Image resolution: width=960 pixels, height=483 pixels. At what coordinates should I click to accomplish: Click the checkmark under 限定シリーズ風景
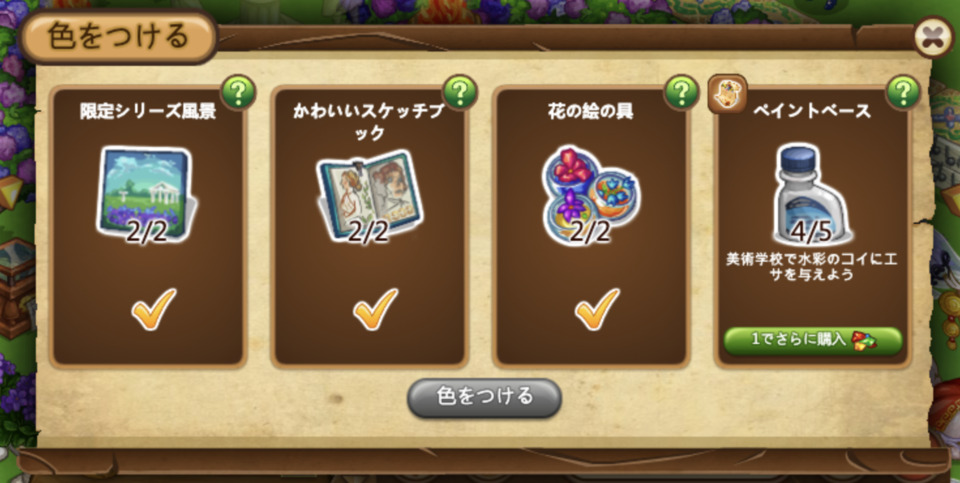click(x=154, y=309)
